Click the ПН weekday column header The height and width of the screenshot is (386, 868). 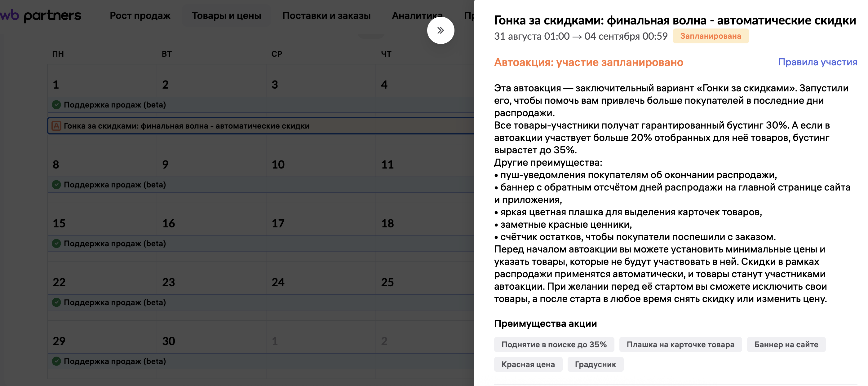point(58,54)
